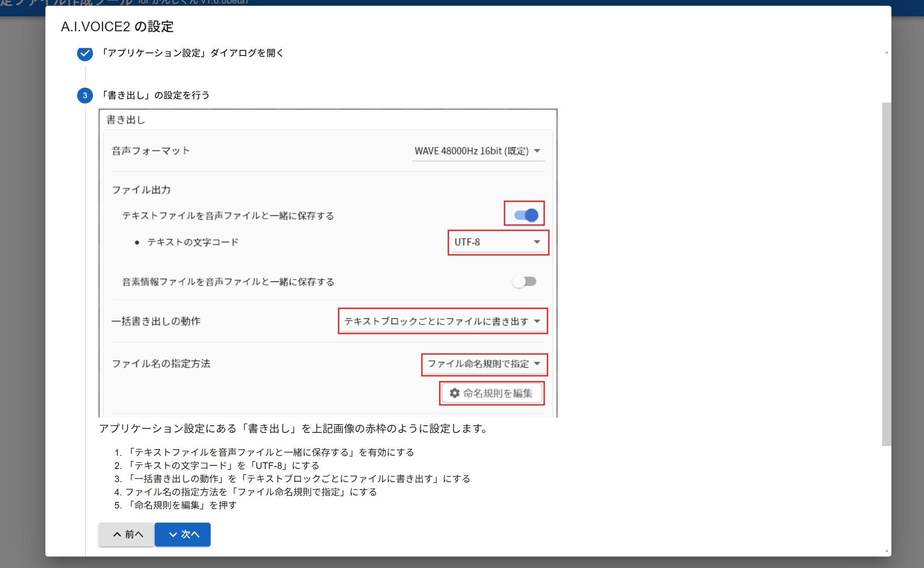Click the 音声フォーマット dropdown arrow
The height and width of the screenshot is (568, 924).
pos(537,151)
